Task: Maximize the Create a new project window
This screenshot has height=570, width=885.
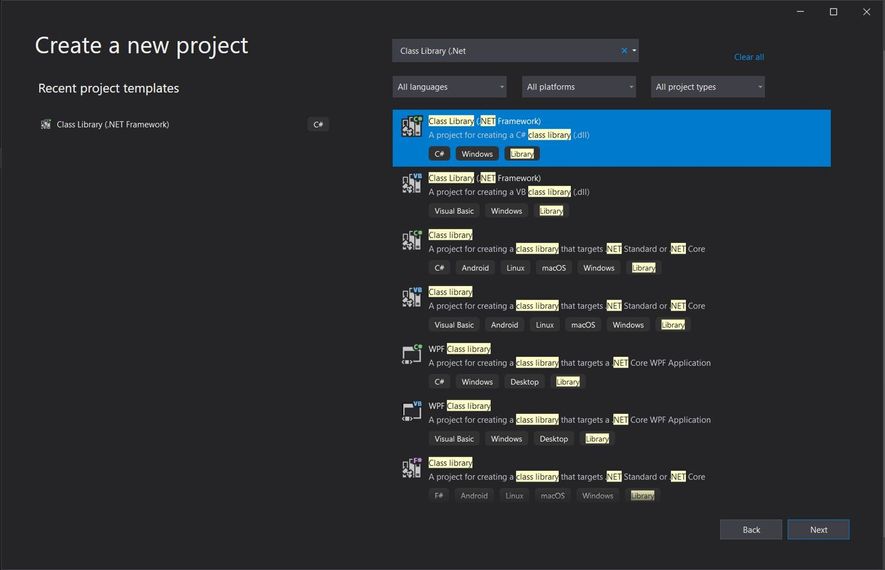Action: click(833, 12)
